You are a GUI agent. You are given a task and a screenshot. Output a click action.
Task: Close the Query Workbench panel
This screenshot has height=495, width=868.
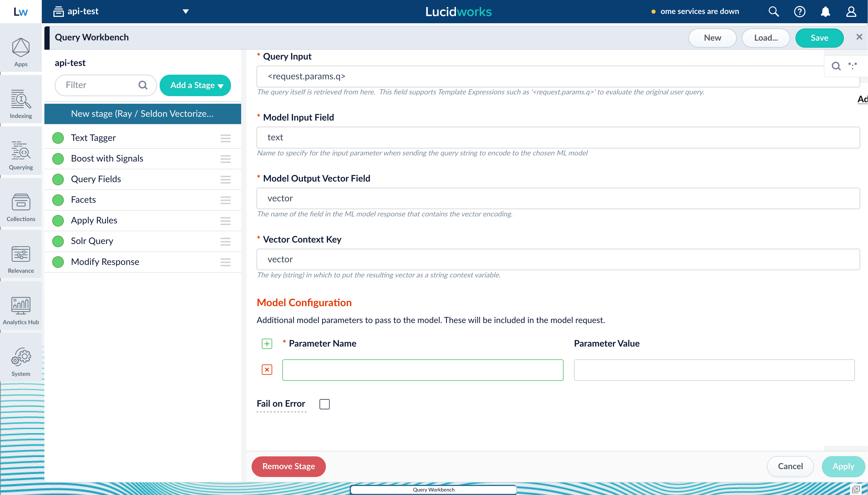(859, 37)
